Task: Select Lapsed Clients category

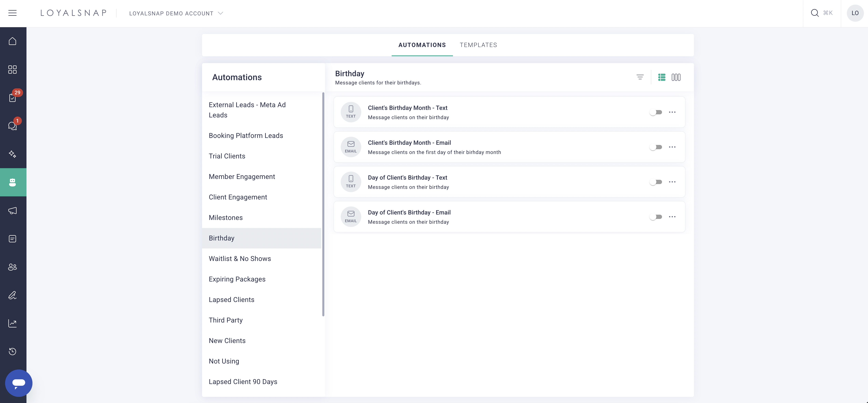Action: click(261, 300)
